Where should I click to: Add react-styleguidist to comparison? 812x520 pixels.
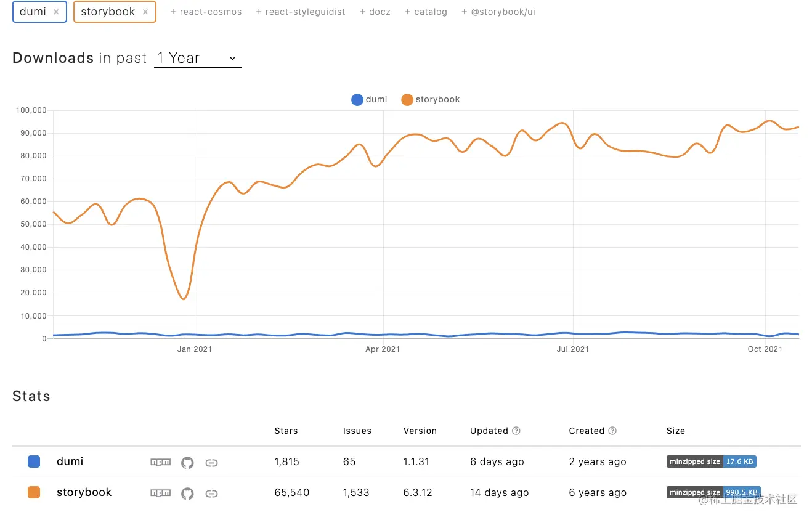coord(301,12)
